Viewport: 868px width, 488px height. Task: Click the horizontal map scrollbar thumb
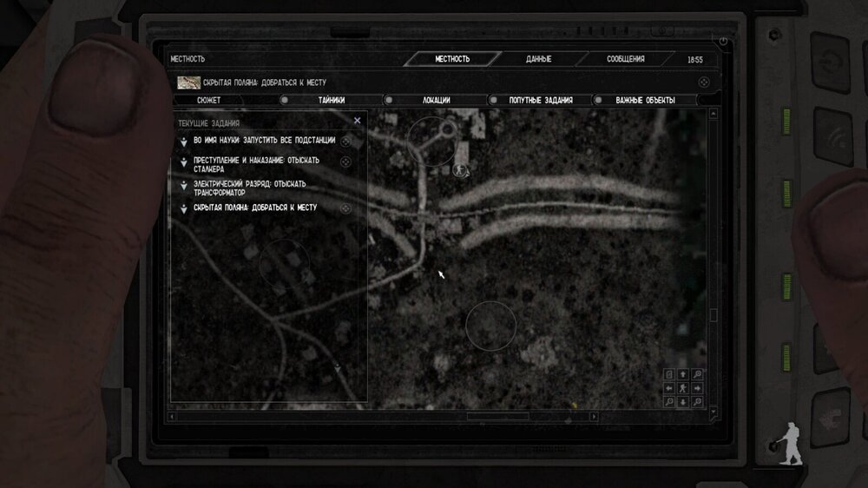point(497,416)
